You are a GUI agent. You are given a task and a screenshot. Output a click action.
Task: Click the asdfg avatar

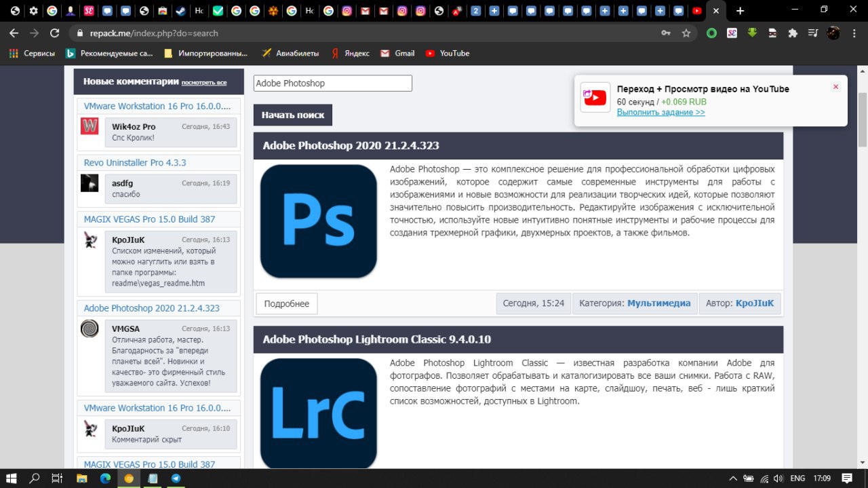tap(90, 183)
